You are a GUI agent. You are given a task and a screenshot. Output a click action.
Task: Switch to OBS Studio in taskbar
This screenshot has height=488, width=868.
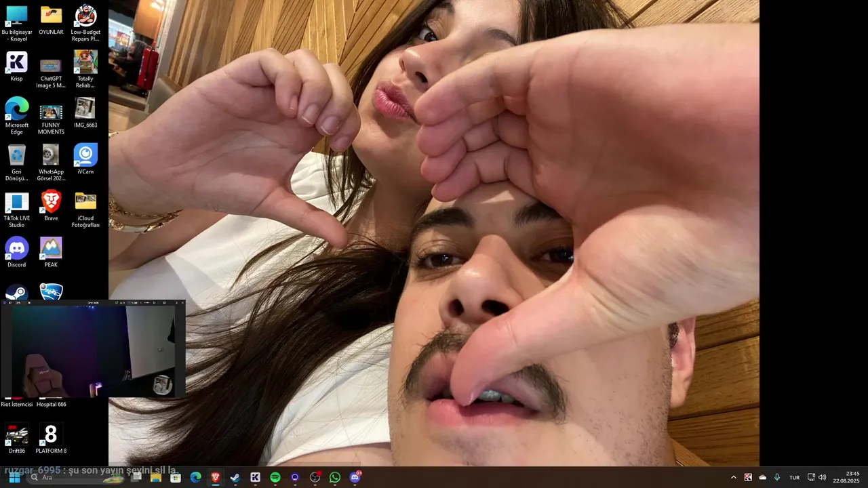pos(315,477)
